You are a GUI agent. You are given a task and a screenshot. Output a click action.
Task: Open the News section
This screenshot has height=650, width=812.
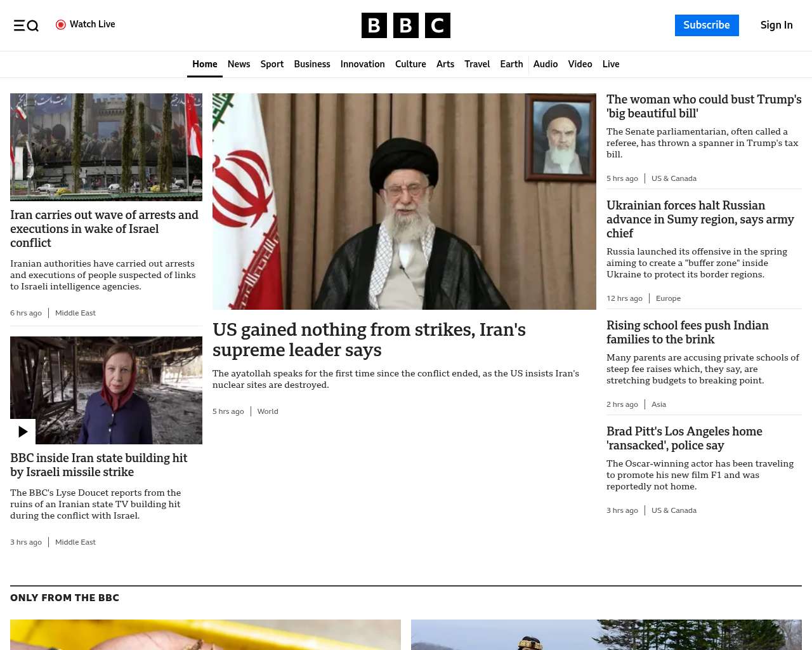coord(239,64)
